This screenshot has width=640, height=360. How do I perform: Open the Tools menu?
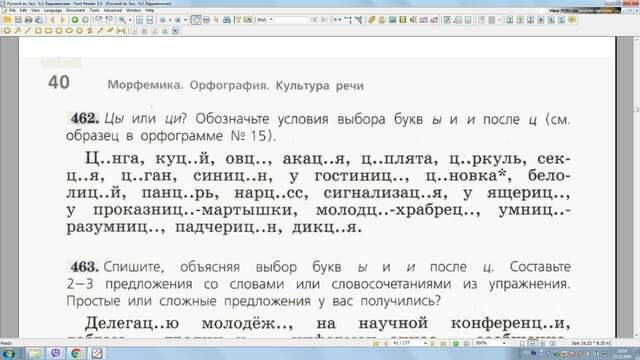(x=94, y=10)
